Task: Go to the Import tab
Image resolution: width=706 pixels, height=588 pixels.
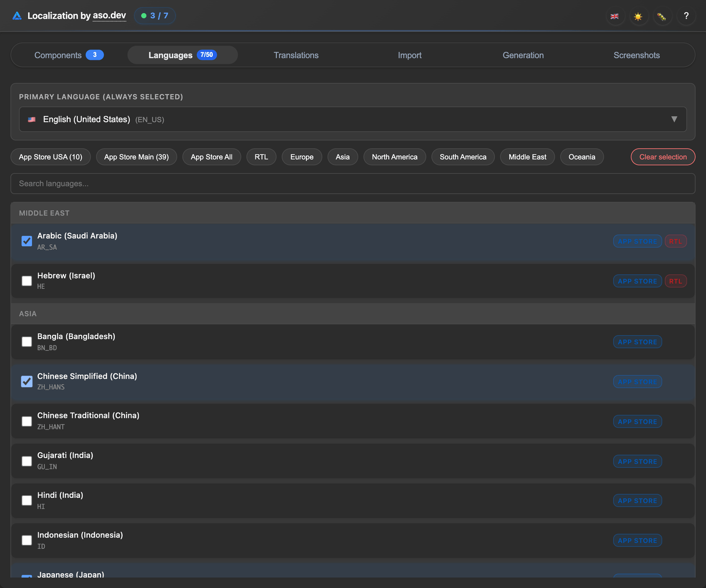Action: [410, 55]
